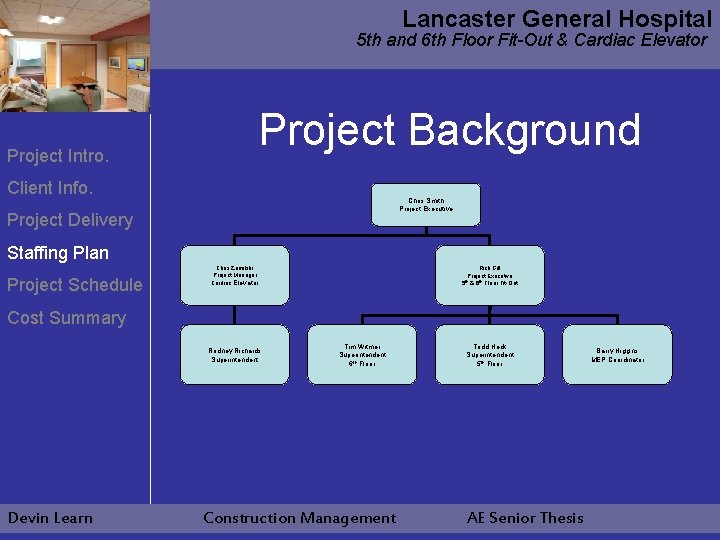Click the AE Senior Thesis footer text

tap(525, 518)
